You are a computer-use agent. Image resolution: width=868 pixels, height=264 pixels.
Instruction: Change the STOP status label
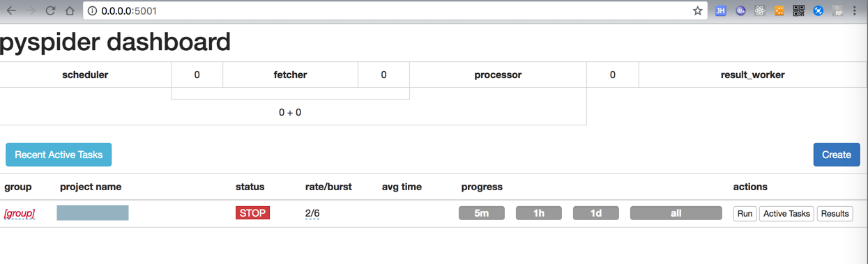click(x=252, y=213)
